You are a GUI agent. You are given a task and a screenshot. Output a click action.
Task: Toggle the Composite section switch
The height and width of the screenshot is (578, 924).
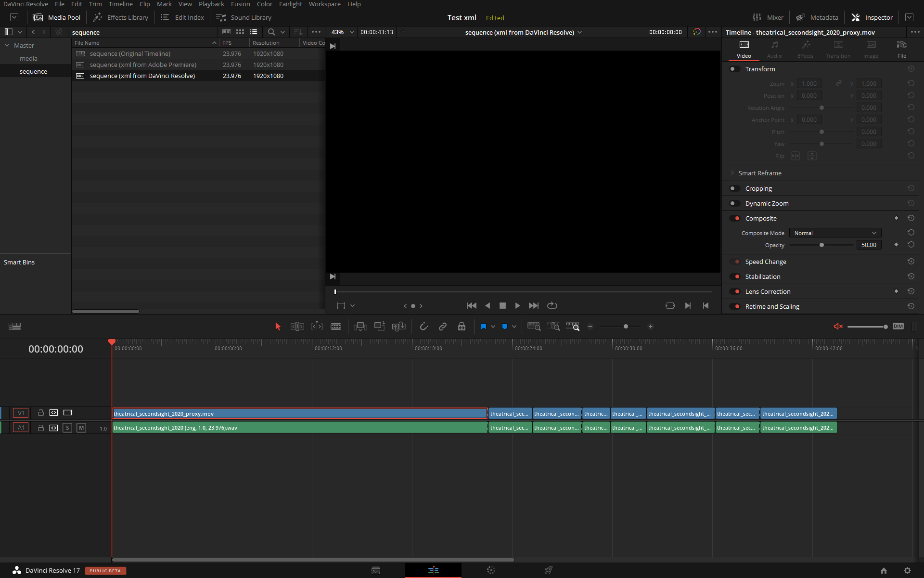(x=734, y=218)
